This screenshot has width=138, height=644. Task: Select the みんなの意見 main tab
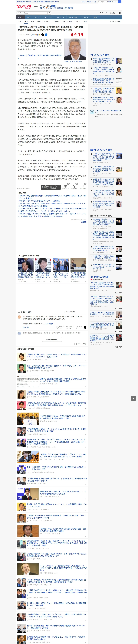73,17
